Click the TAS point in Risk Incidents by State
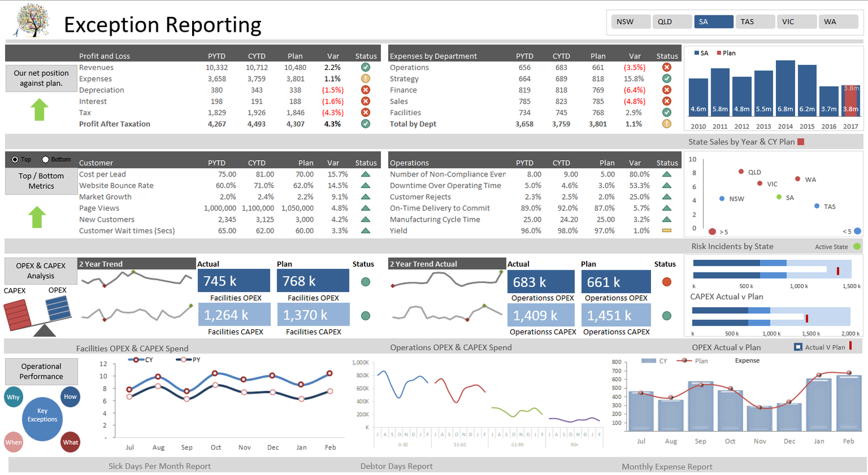Image resolution: width=868 pixels, height=475 pixels. (817, 206)
